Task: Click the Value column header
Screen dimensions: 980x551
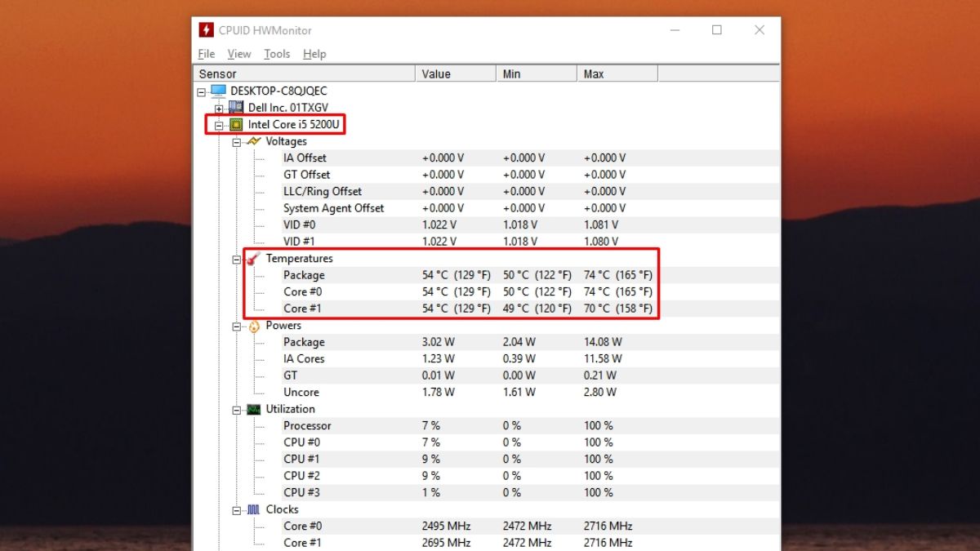Action: point(456,73)
